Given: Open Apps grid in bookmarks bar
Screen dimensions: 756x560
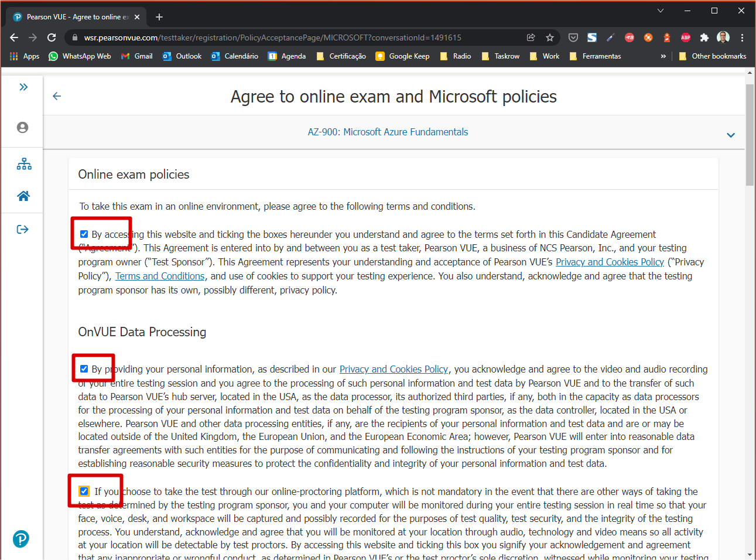Looking at the screenshot, I should tap(24, 56).
